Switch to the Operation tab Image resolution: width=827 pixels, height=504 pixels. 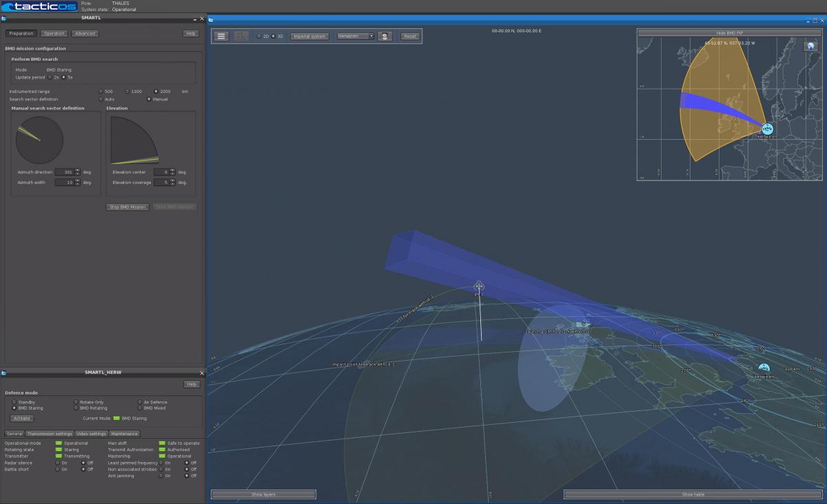[54, 33]
